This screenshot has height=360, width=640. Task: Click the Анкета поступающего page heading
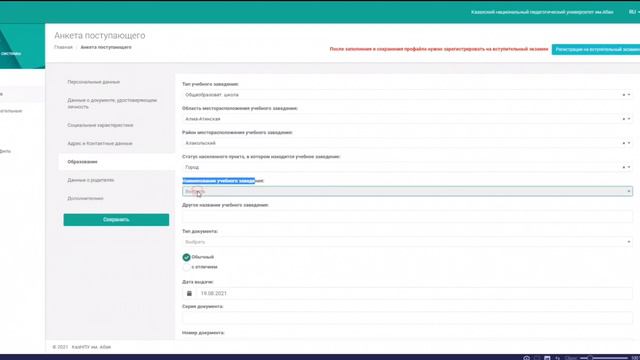(x=100, y=36)
